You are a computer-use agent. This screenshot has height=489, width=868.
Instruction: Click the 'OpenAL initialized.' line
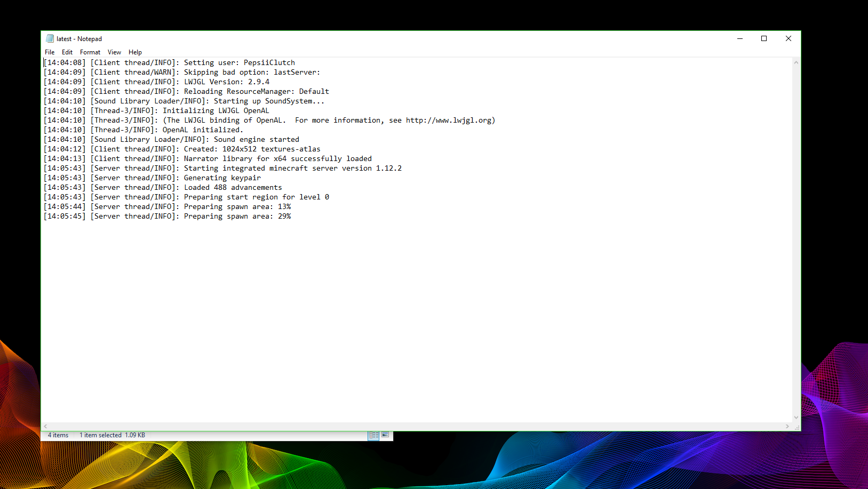[144, 130]
